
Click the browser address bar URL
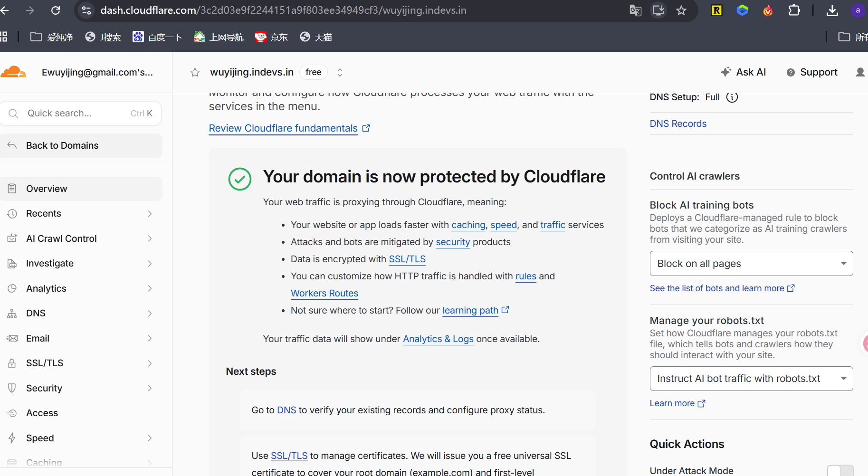(283, 10)
